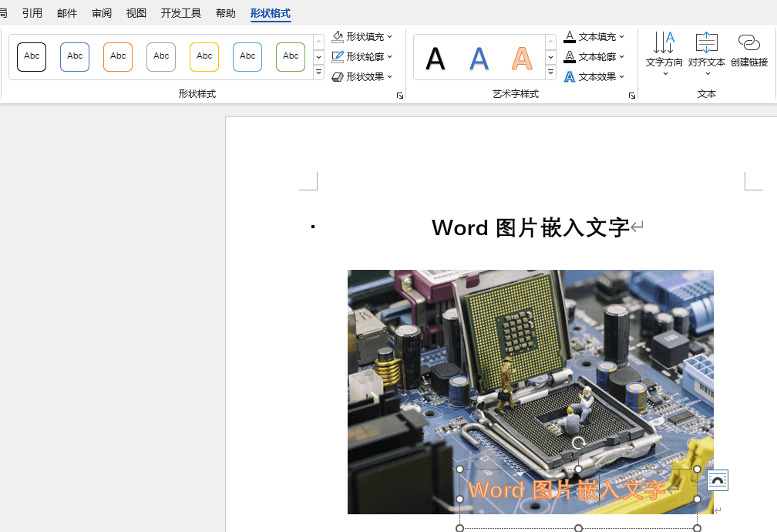Open the 文本效果 (Text Effects) menu
777x532 pixels.
click(x=594, y=76)
